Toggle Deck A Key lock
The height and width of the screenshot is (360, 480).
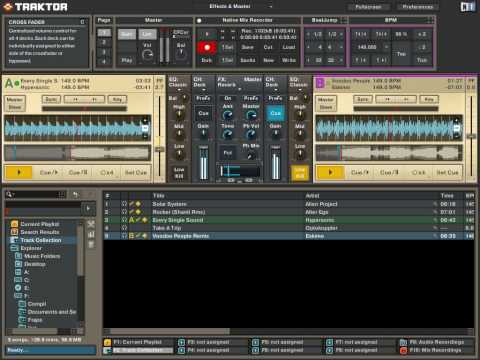pyautogui.click(x=117, y=99)
